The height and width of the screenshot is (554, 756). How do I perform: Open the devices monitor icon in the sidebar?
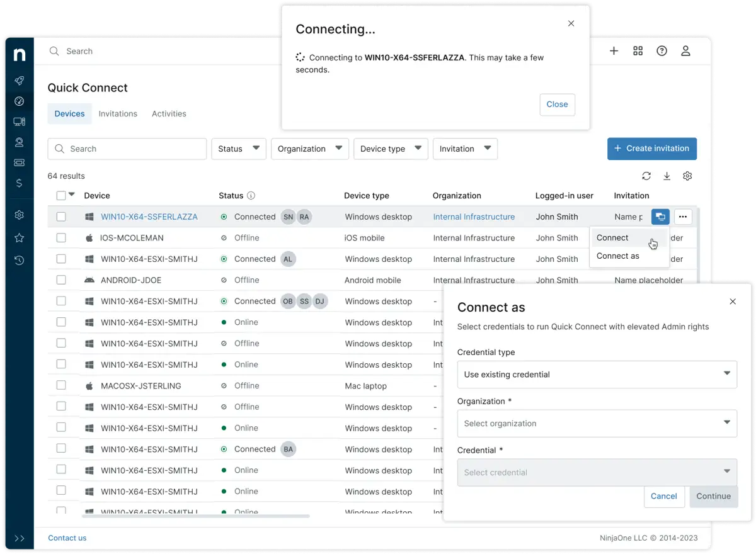tap(20, 122)
